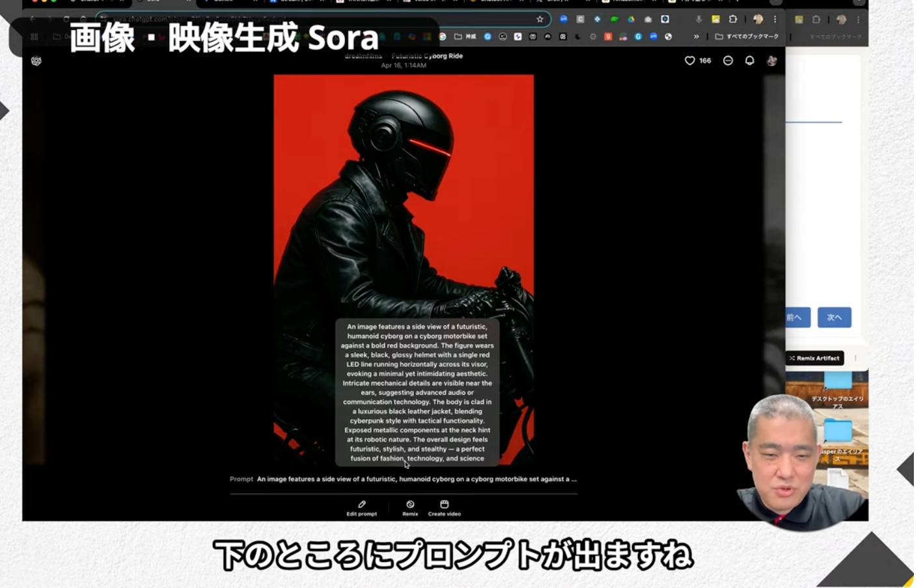Screen dimensions: 923x588
Task: Click the 次へ button in side window
Action: (834, 317)
